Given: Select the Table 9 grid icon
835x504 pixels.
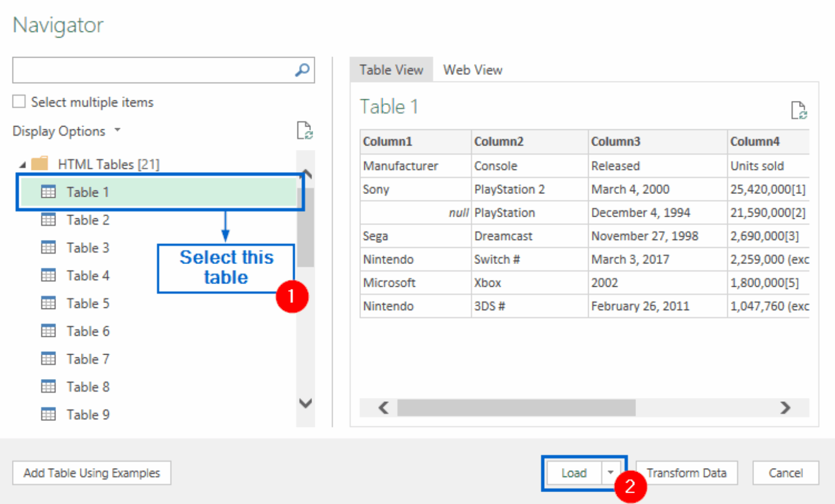Looking at the screenshot, I should pos(48,414).
